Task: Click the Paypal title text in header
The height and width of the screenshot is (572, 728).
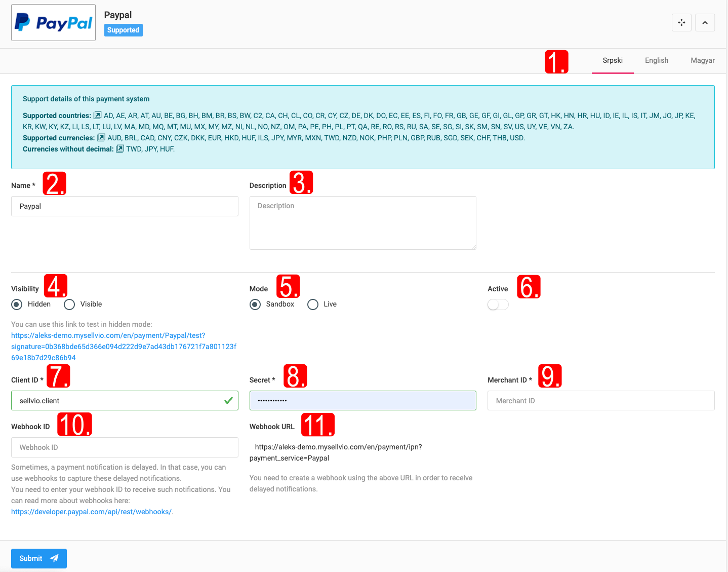Action: tap(118, 15)
